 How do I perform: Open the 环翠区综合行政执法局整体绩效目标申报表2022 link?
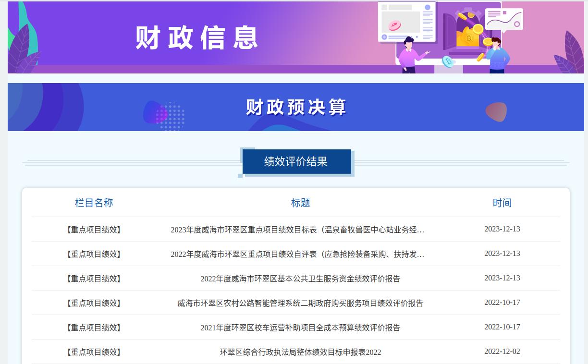[300, 352]
